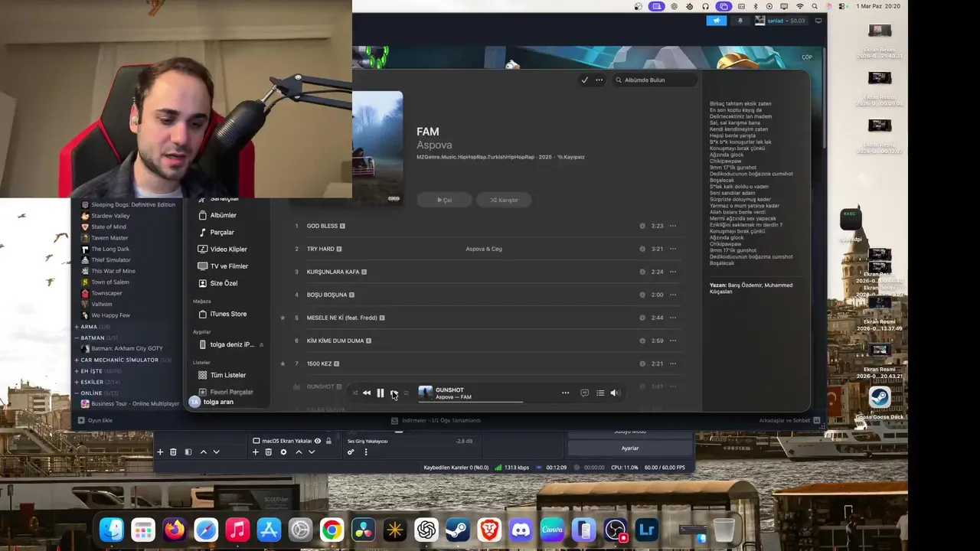This screenshot has height=551, width=980.
Task: Open lyrics speech bubble icon
Action: 584,393
